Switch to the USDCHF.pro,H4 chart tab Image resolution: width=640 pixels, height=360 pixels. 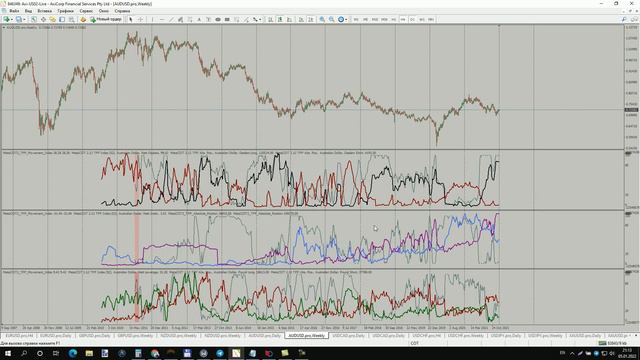(427, 336)
